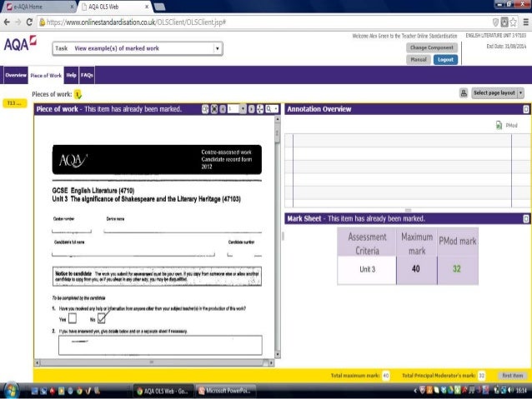The width and height of the screenshot is (532, 399).
Task: Click document horizontal scrollbar left arrow
Action: [37, 363]
